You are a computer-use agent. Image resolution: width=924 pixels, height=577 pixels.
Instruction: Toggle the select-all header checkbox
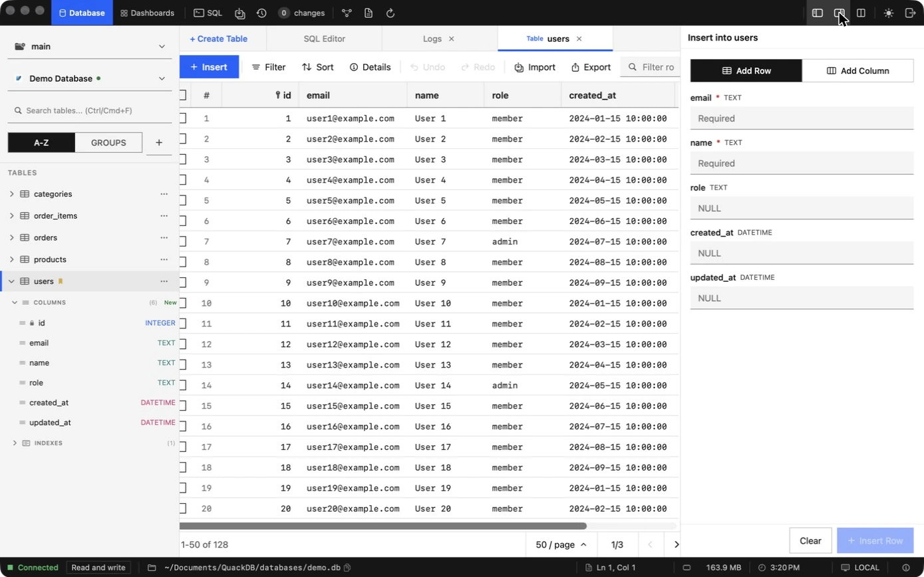[182, 95]
